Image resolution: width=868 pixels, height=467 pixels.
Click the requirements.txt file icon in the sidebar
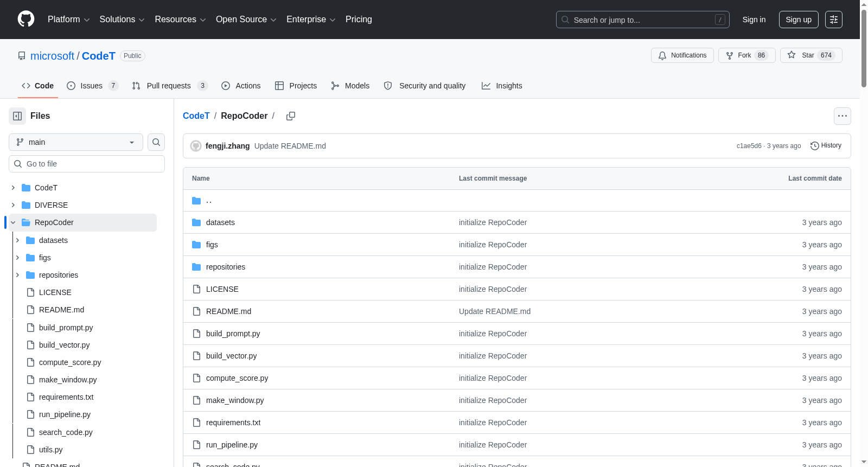pyautogui.click(x=31, y=397)
